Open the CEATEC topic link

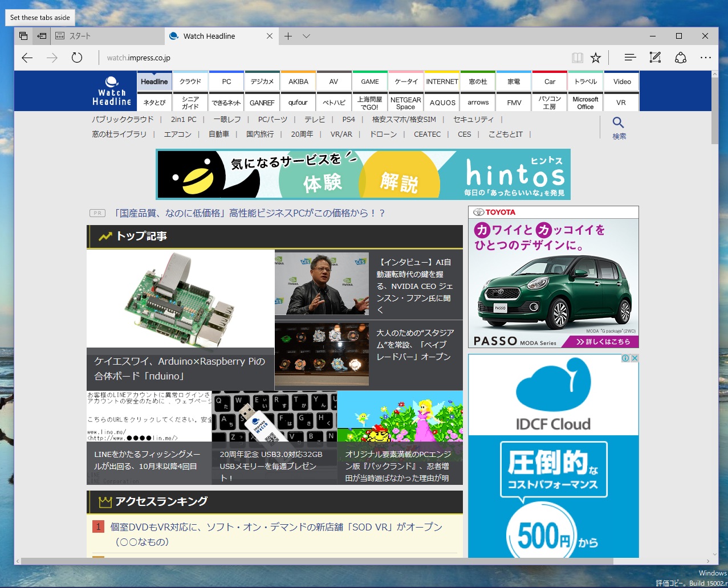(428, 134)
